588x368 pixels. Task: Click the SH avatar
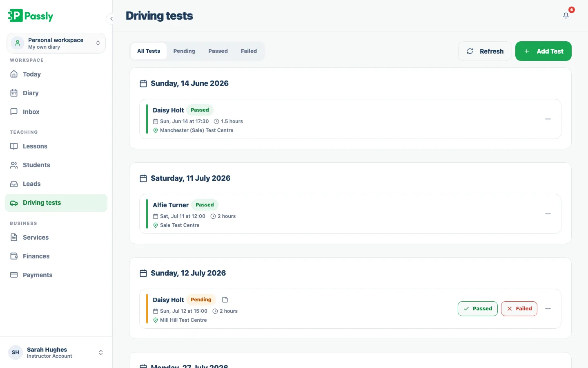click(16, 352)
